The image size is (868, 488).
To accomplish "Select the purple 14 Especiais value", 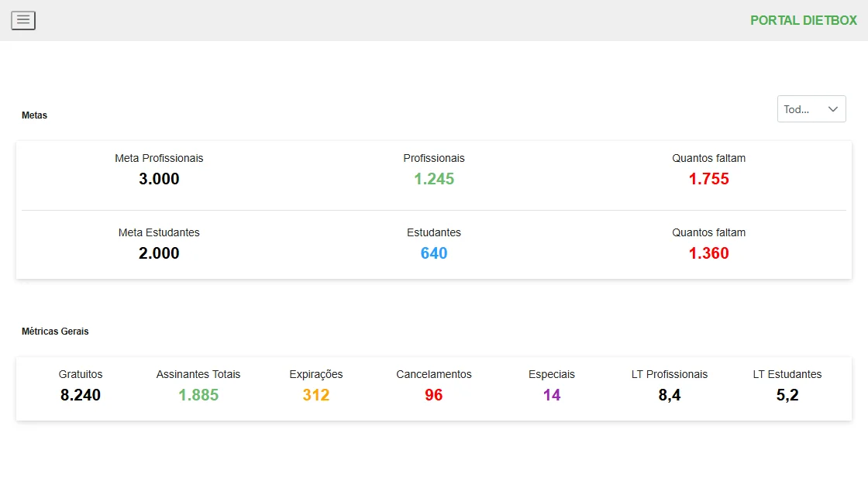I will [x=552, y=394].
